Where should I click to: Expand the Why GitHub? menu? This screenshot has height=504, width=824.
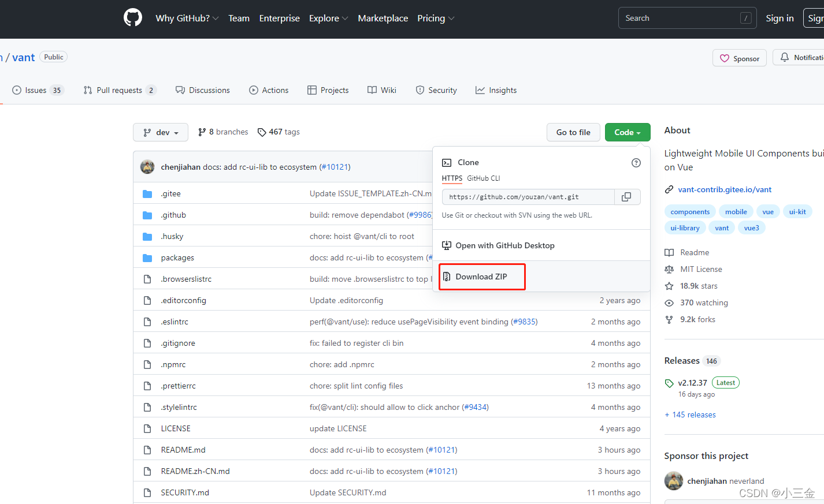coord(187,18)
